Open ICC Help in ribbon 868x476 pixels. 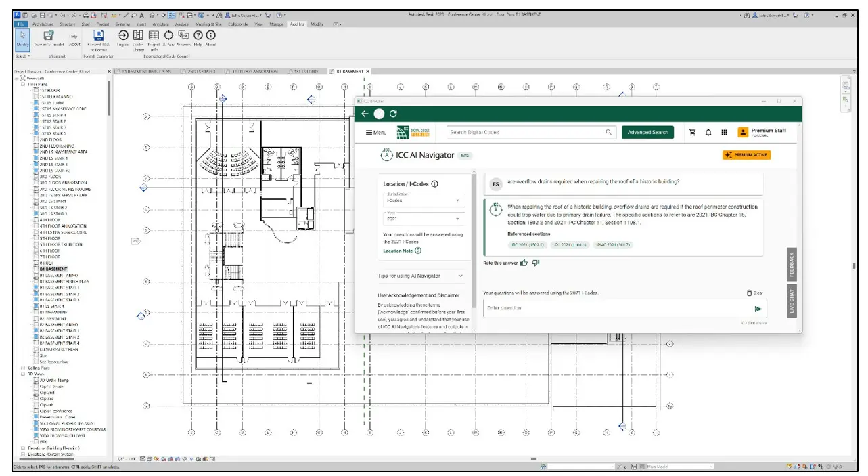198,38
